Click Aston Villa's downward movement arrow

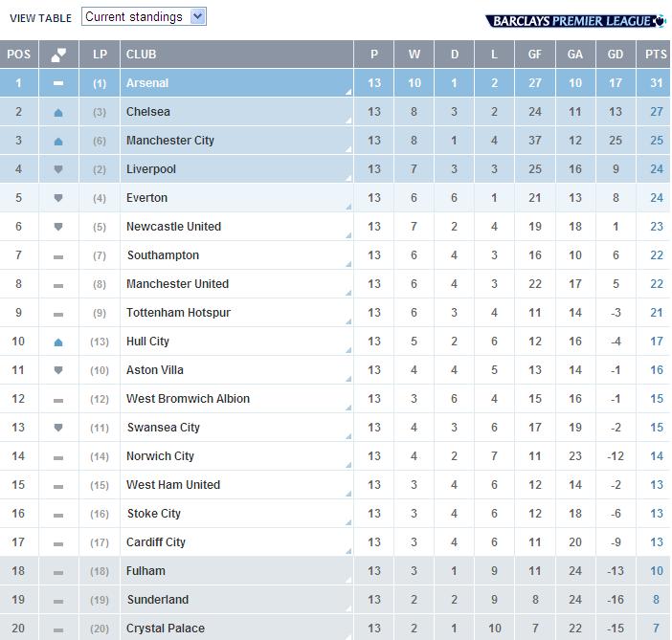pyautogui.click(x=59, y=370)
